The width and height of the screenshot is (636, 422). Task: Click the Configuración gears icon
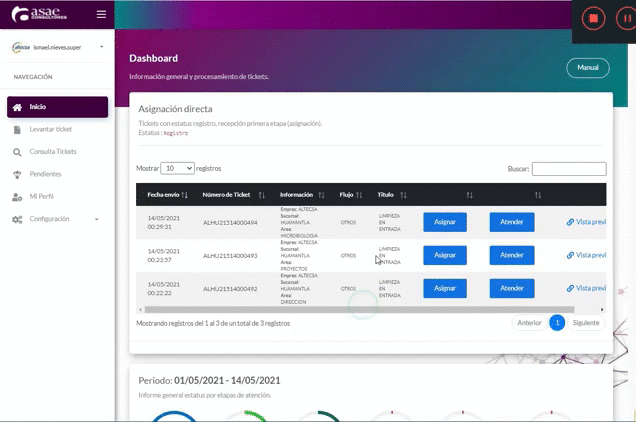(17, 219)
